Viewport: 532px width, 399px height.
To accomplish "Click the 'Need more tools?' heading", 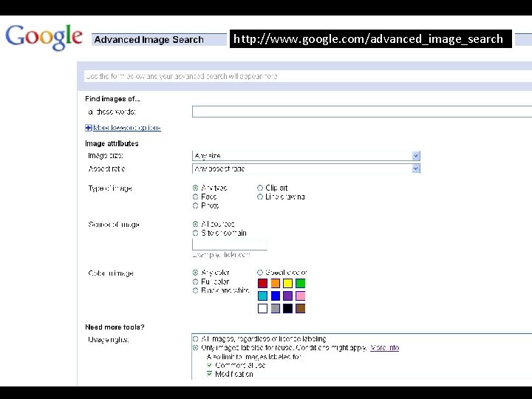I will (115, 327).
